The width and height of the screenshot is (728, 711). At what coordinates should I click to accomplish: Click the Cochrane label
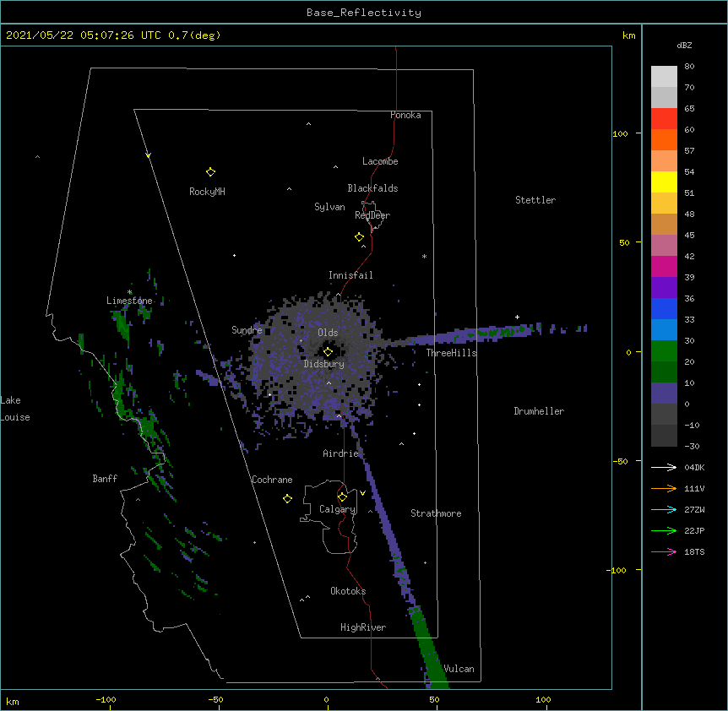[272, 480]
